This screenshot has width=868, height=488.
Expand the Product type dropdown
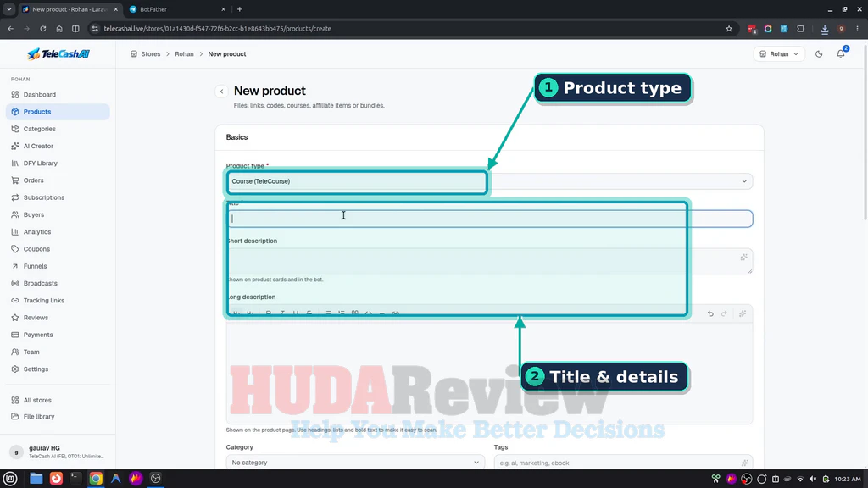(x=489, y=181)
